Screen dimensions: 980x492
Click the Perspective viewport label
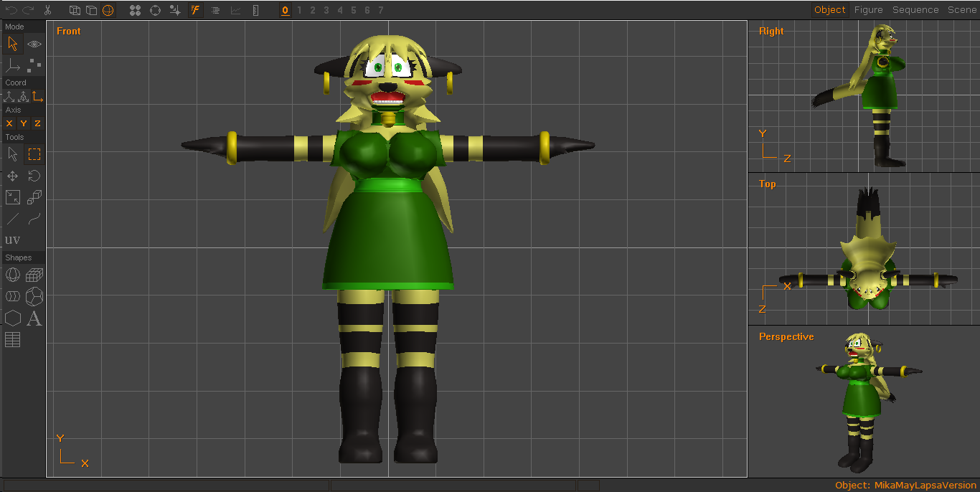(x=786, y=336)
